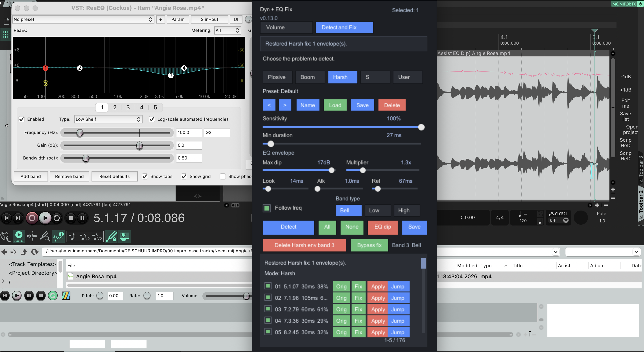Adjust the Sensitivity slider handle
The width and height of the screenshot is (644, 352).
(421, 127)
